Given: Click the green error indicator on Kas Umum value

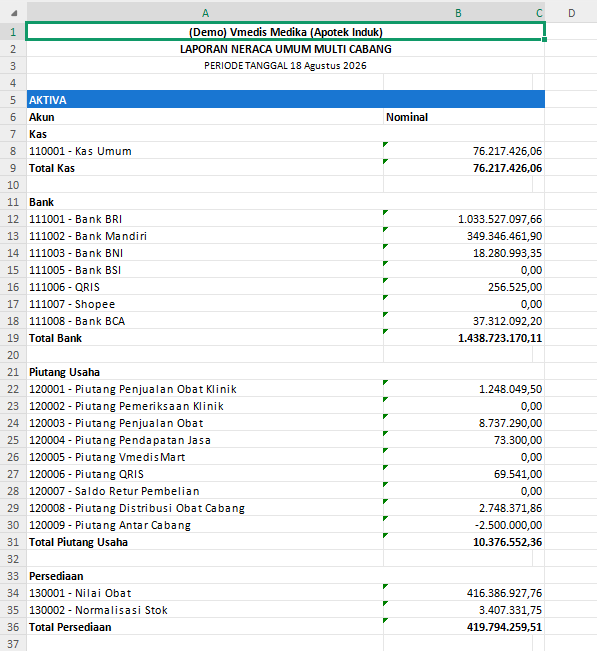Looking at the screenshot, I should [x=386, y=144].
